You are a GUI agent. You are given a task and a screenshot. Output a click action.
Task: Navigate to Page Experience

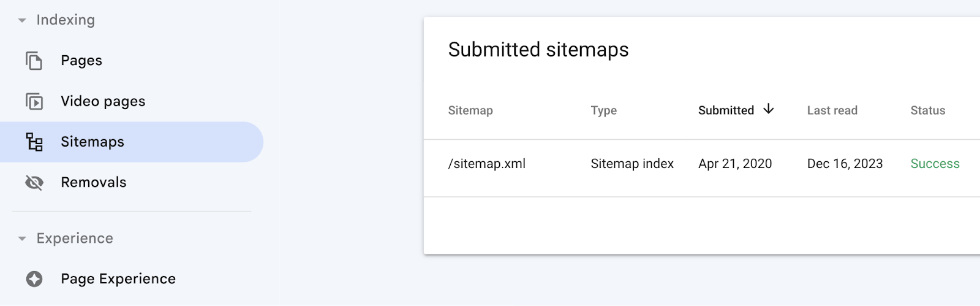[x=118, y=279]
